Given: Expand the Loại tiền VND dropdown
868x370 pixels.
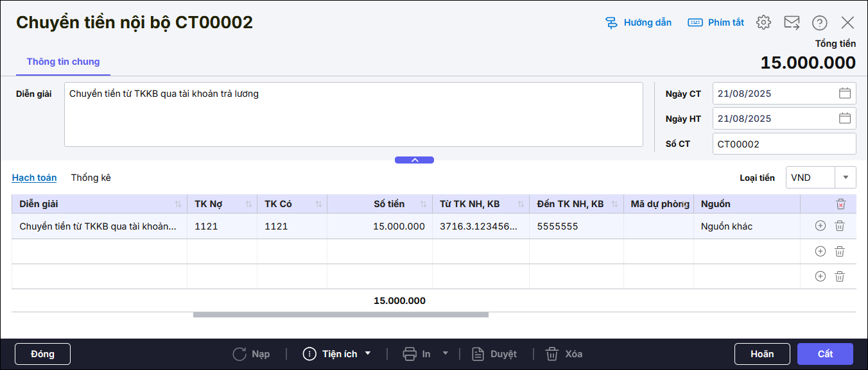Looking at the screenshot, I should point(846,178).
